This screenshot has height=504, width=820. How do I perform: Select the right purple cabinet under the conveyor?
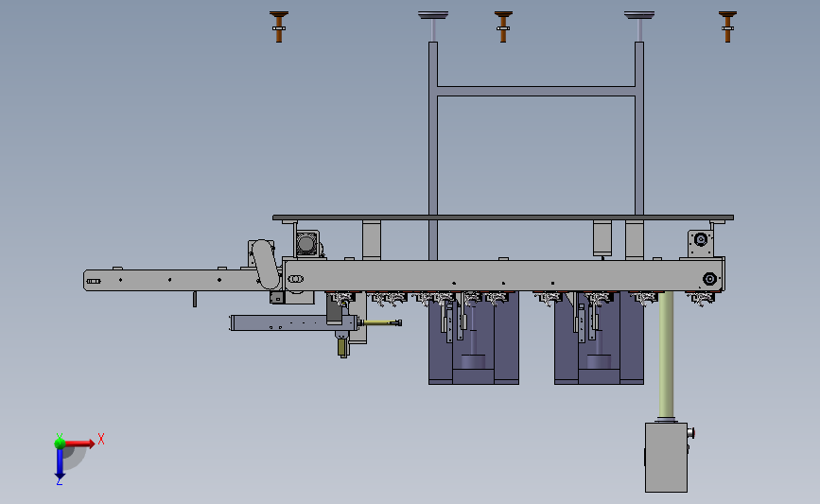click(600, 339)
